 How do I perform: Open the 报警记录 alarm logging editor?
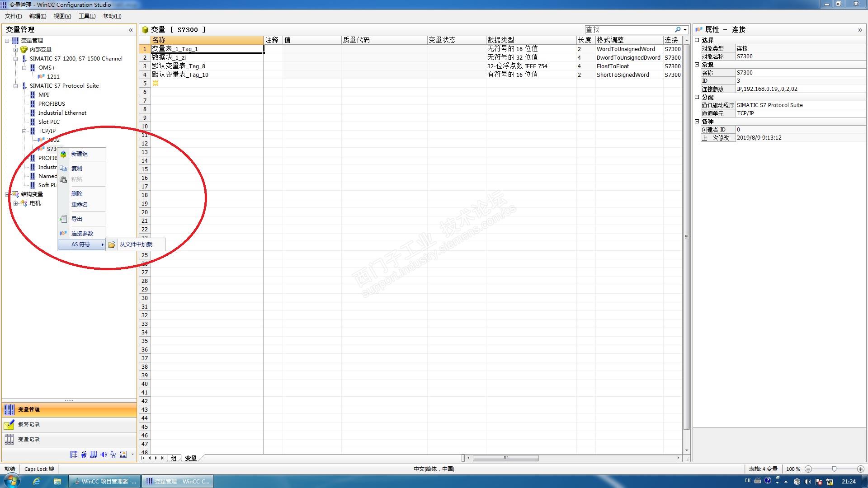[29, 424]
